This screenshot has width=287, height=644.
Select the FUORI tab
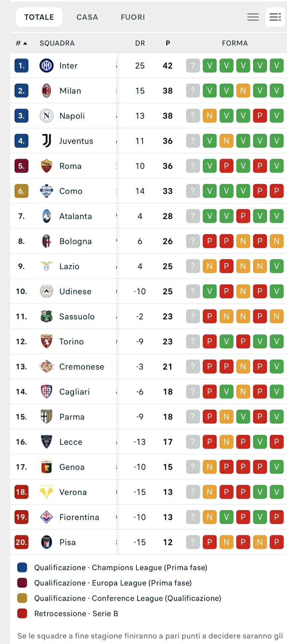[133, 17]
